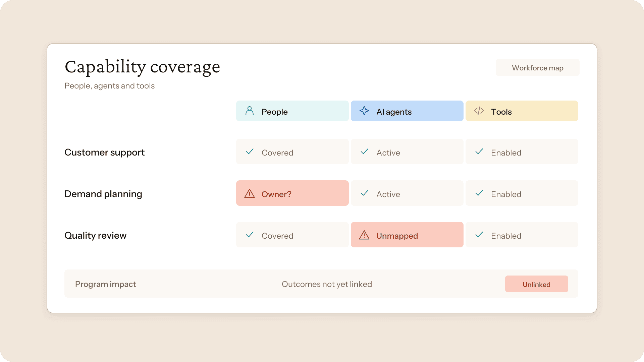The height and width of the screenshot is (362, 644).
Task: Click the sparkle icon beside AI agents
Action: [364, 111]
